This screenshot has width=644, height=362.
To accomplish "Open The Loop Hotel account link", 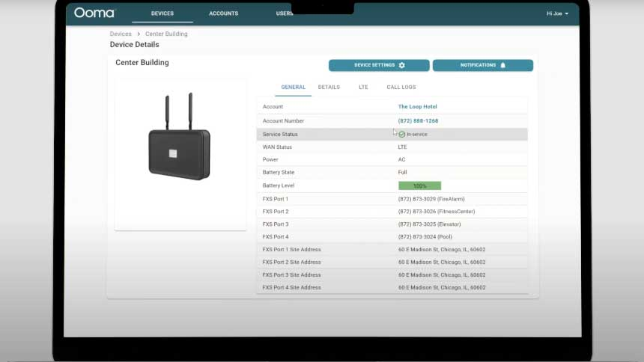I will tap(417, 107).
